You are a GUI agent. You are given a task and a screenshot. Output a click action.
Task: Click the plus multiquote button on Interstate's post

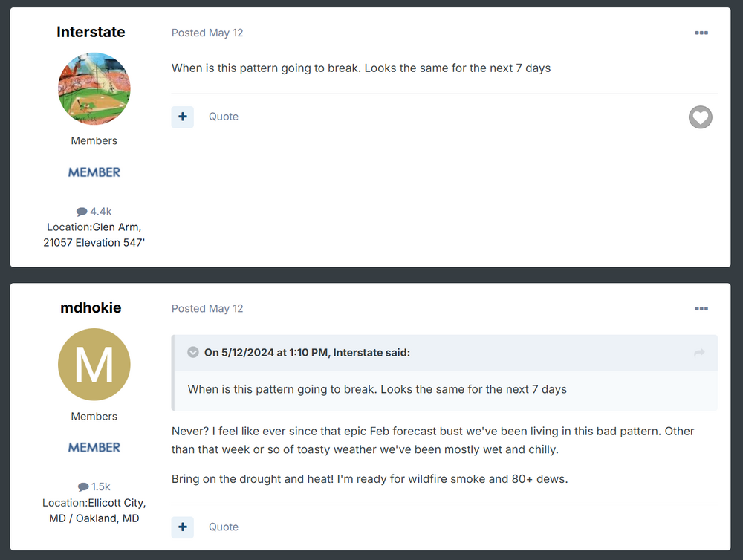tap(183, 117)
